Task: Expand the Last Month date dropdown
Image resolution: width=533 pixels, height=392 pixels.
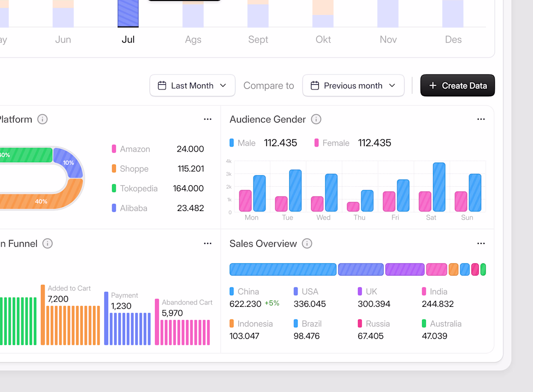Action: 192,86
